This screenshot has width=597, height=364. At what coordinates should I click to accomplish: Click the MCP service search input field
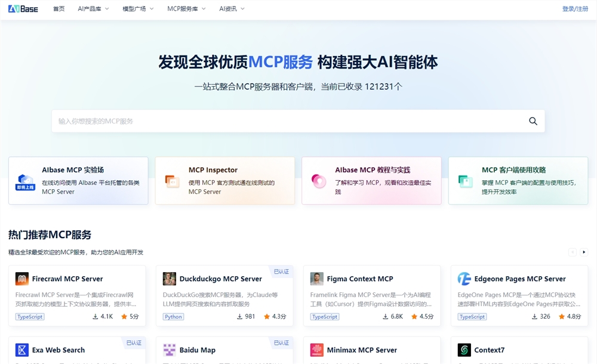click(x=239, y=121)
